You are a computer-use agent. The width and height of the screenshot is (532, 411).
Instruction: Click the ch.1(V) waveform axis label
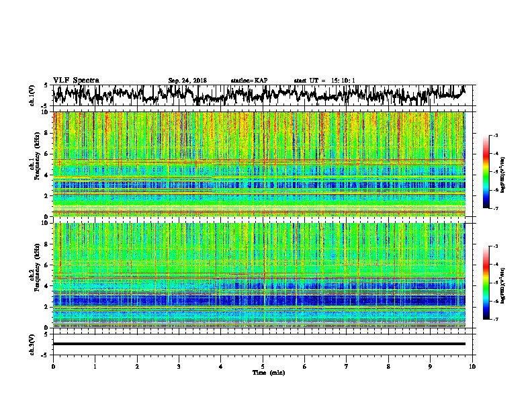click(x=32, y=95)
